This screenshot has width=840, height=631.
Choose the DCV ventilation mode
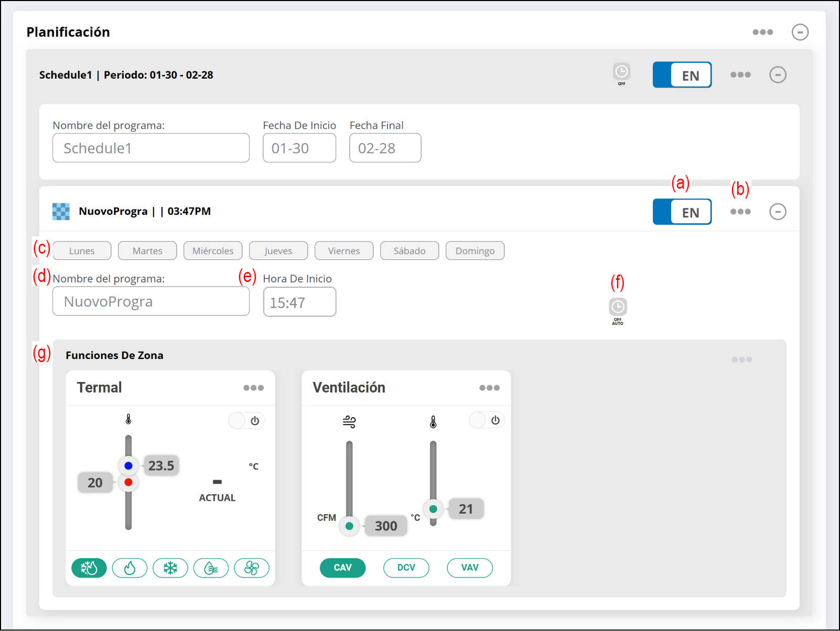(x=406, y=568)
